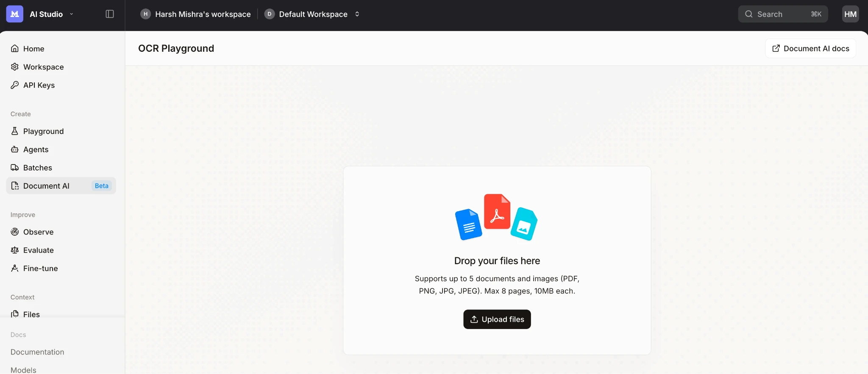Select the Agents robot icon
The height and width of the screenshot is (374, 868).
click(x=15, y=149)
